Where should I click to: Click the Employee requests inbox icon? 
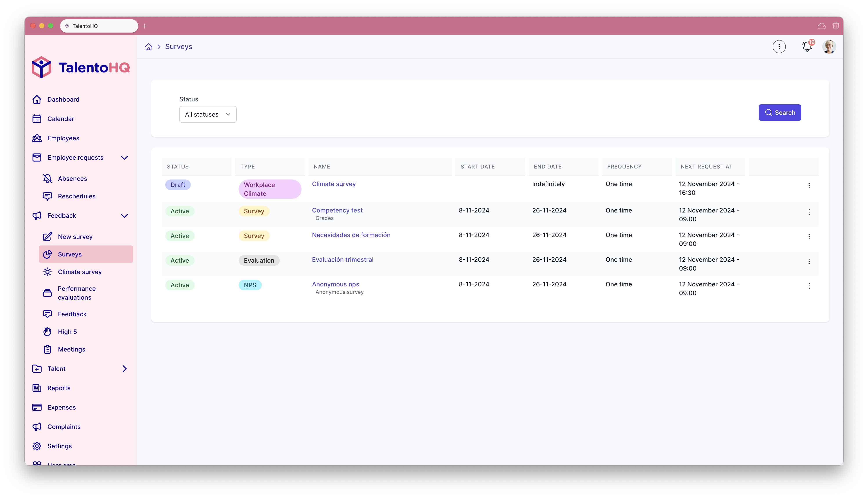pos(37,158)
